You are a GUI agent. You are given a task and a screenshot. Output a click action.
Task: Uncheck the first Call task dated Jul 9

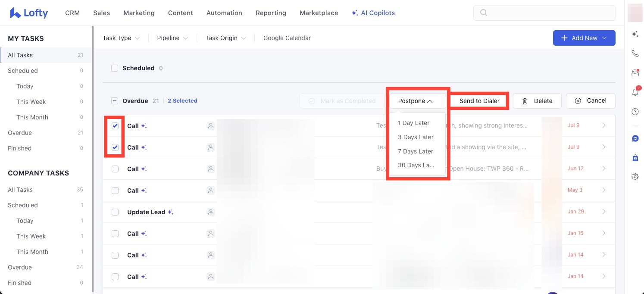(115, 126)
